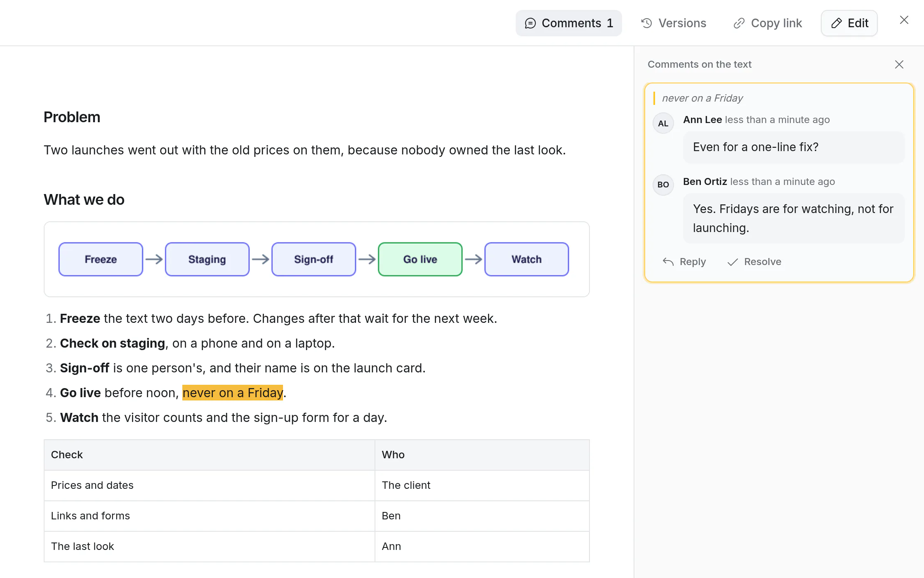Screen dimensions: 924x578
Task: Click the comment Even for a one-line fix?
Action: coord(794,147)
